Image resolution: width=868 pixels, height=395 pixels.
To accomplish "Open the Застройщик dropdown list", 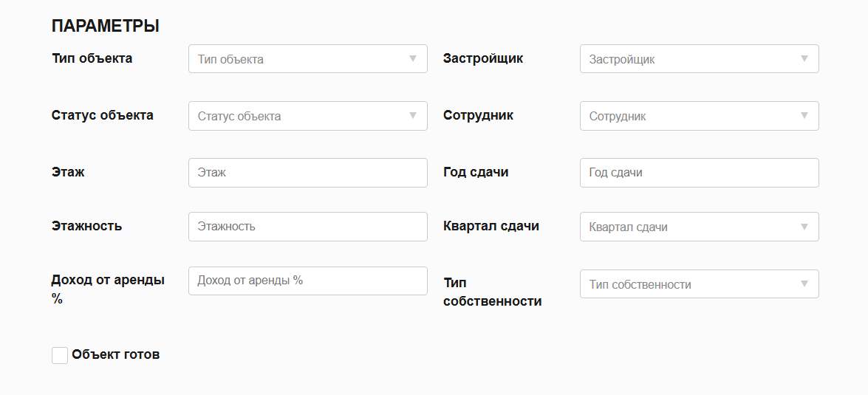I will [699, 59].
